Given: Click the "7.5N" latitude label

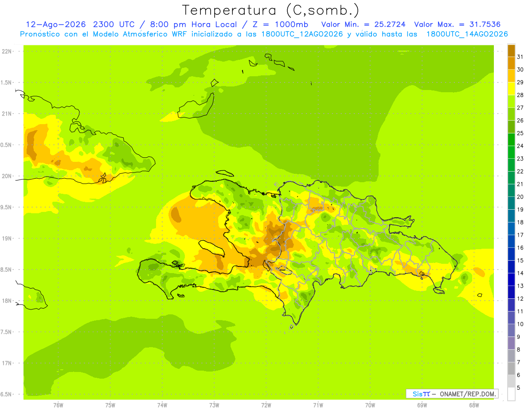Looking at the screenshot, I should point(7,332).
